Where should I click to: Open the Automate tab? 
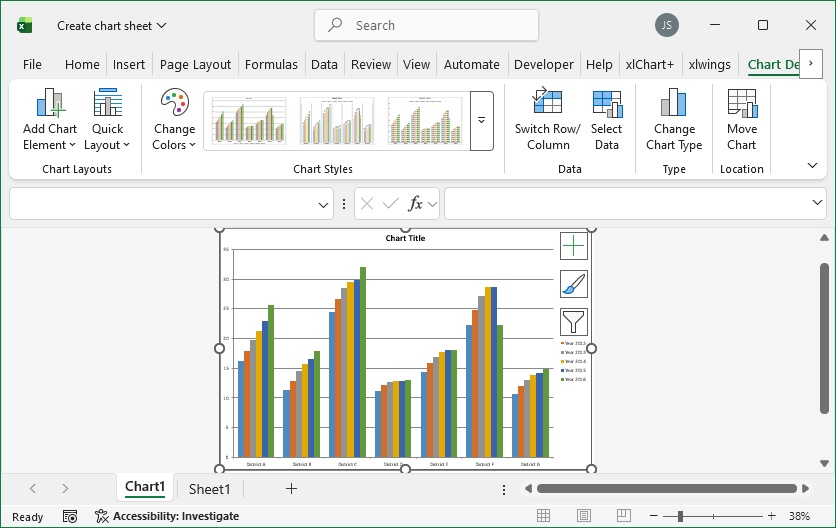[x=471, y=65]
